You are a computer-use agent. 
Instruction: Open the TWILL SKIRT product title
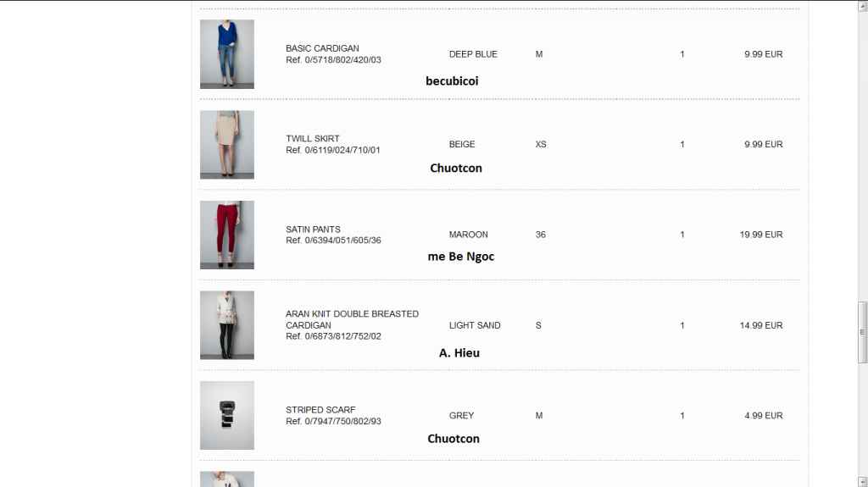[313, 139]
